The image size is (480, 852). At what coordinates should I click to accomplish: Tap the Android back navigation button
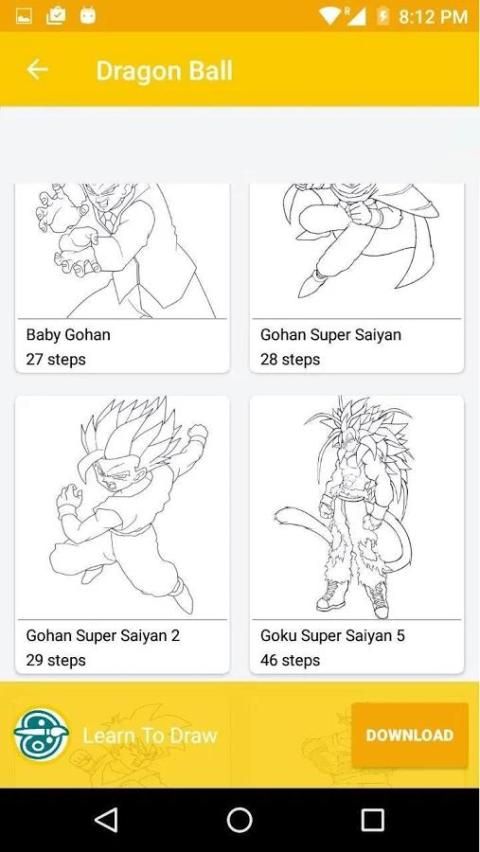tap(106, 819)
